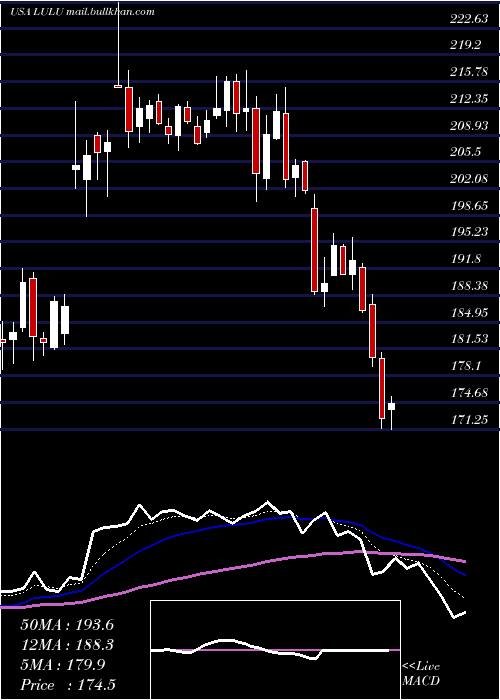The image size is (500, 700).
Task: Click the 'Price : 174.5' legend entry
Action: pos(68,685)
